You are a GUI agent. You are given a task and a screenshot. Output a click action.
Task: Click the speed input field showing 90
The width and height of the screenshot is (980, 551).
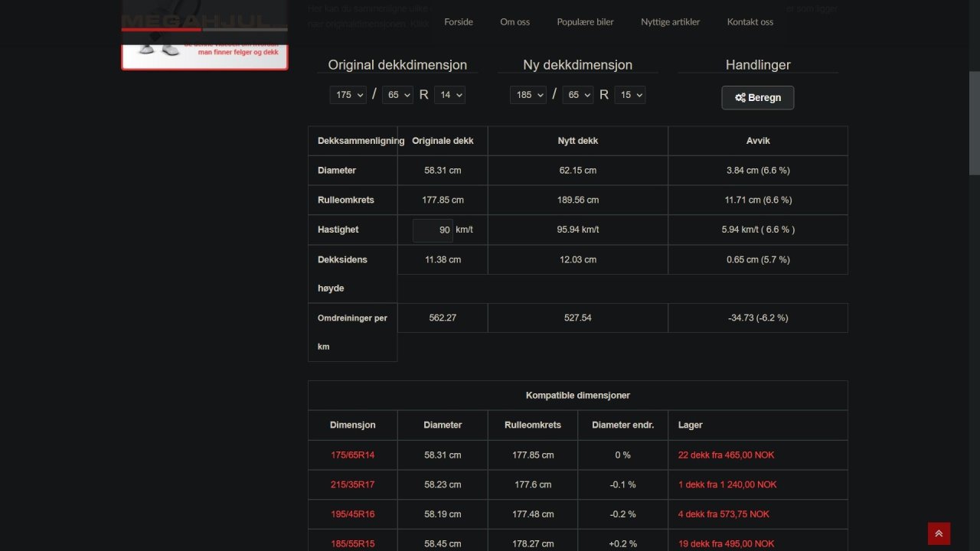[433, 230]
